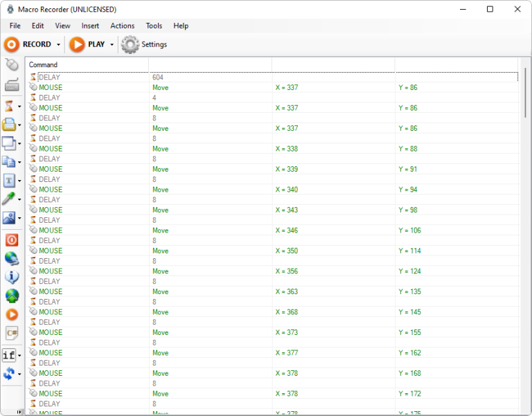Image resolution: width=532 pixels, height=416 pixels.
Task: Open the RECORD button dropdown arrow
Action: pos(58,45)
